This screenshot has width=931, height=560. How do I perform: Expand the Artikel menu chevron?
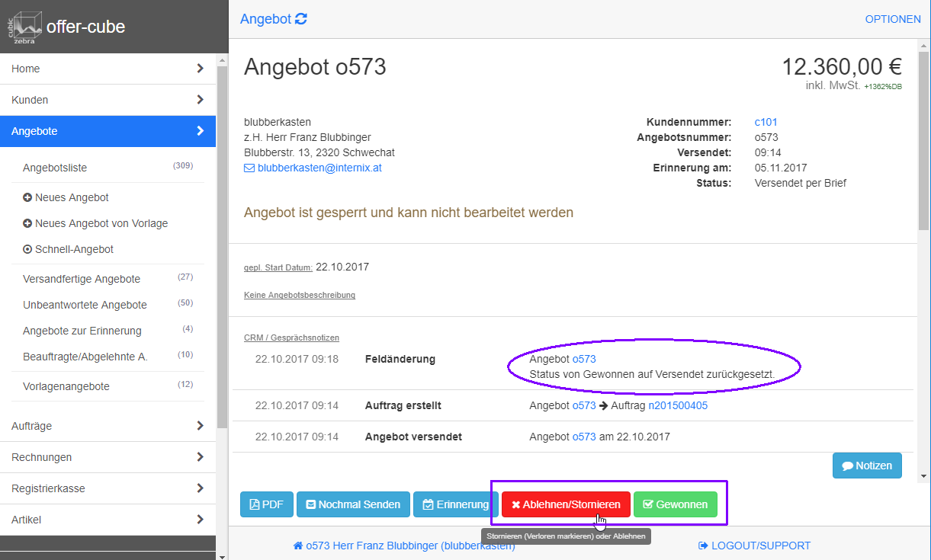point(200,520)
